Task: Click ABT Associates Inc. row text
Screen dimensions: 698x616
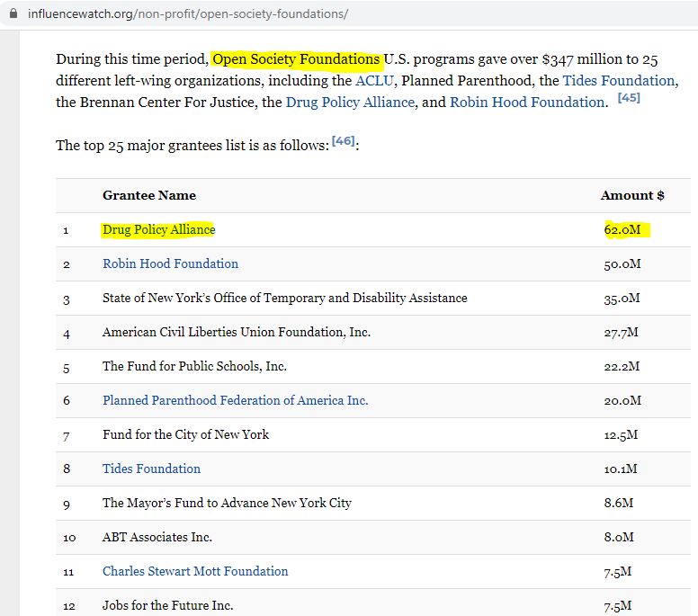Action: pyautogui.click(x=157, y=537)
